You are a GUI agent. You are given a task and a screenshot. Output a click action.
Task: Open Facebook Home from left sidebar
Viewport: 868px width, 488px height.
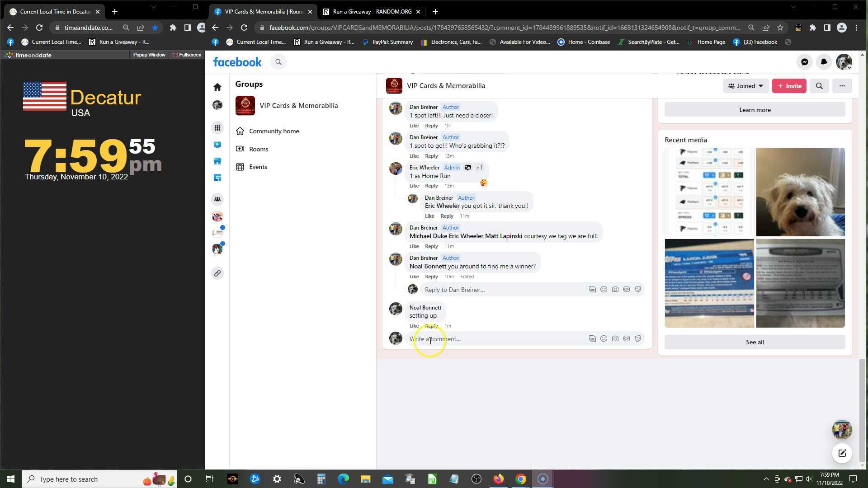[x=217, y=87]
